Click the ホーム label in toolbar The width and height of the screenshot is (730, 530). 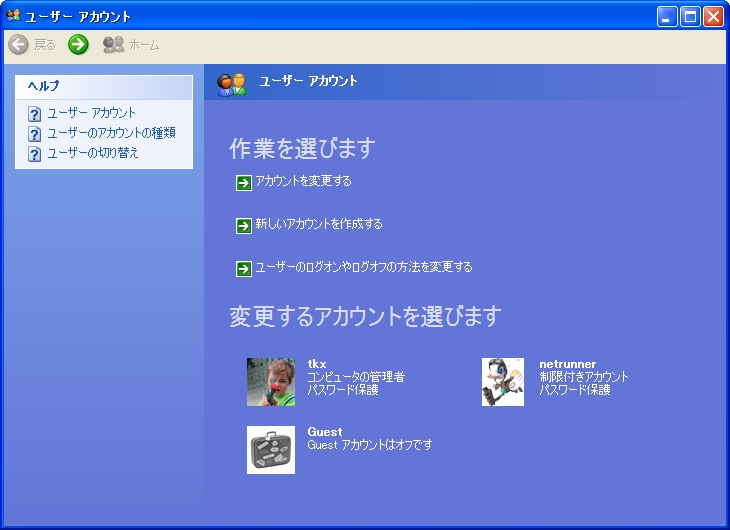click(x=144, y=45)
